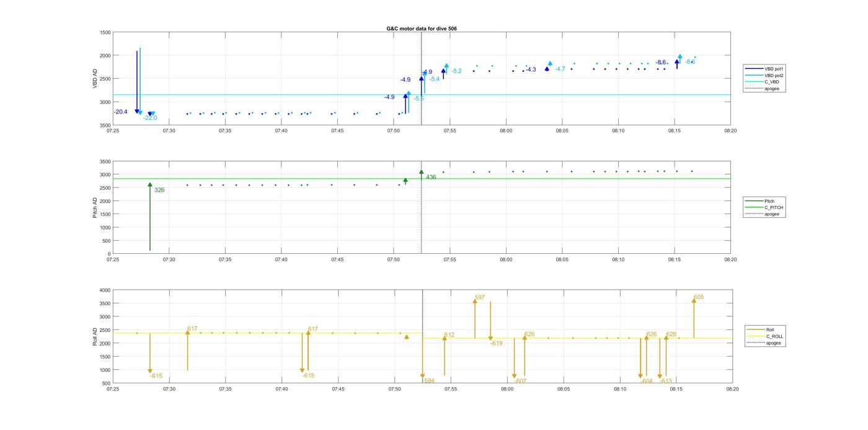Click the '-584' roll data label

(428, 381)
